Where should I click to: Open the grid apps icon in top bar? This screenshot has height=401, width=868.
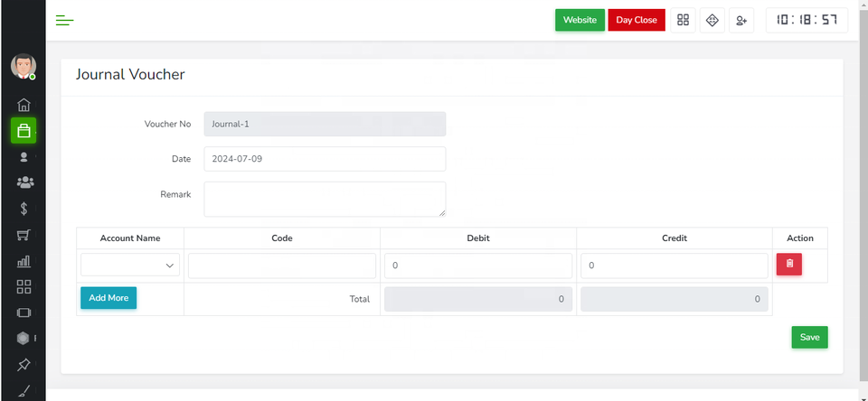pos(684,20)
